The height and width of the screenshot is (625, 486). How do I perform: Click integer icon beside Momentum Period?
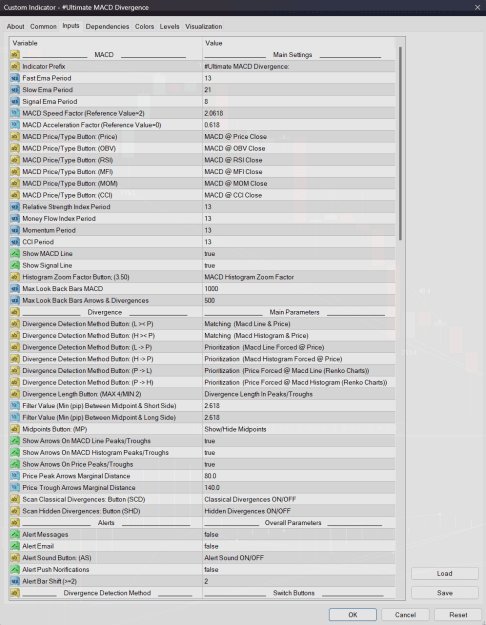[15, 230]
